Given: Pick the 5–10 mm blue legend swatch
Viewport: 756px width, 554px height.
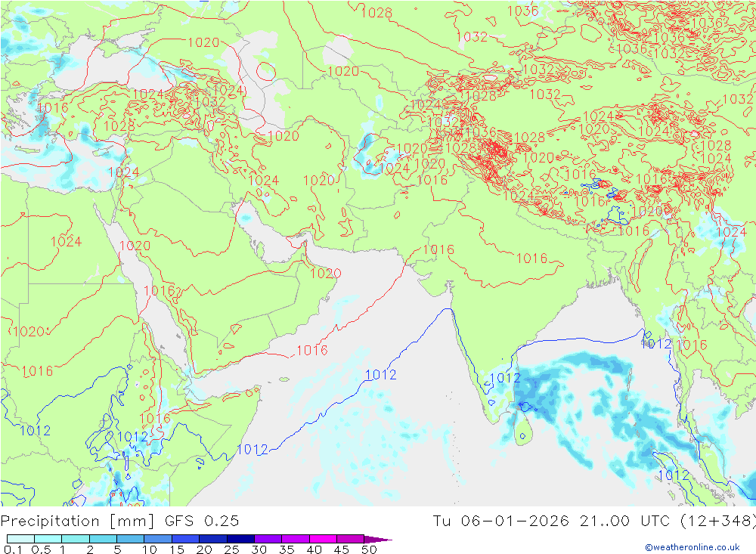Looking at the screenshot, I should pos(130,539).
